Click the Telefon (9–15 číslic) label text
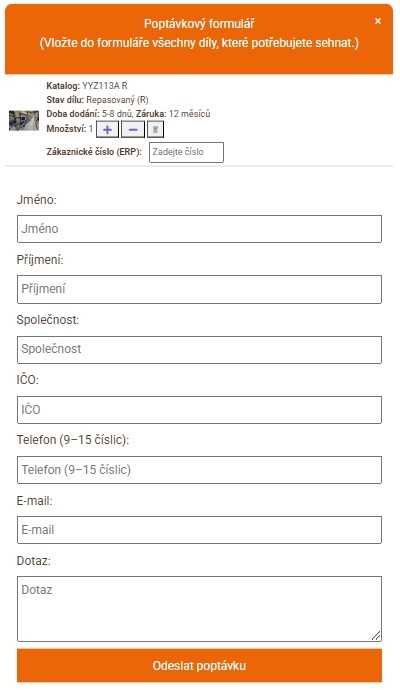Image resolution: width=400 pixels, height=690 pixels. click(73, 440)
